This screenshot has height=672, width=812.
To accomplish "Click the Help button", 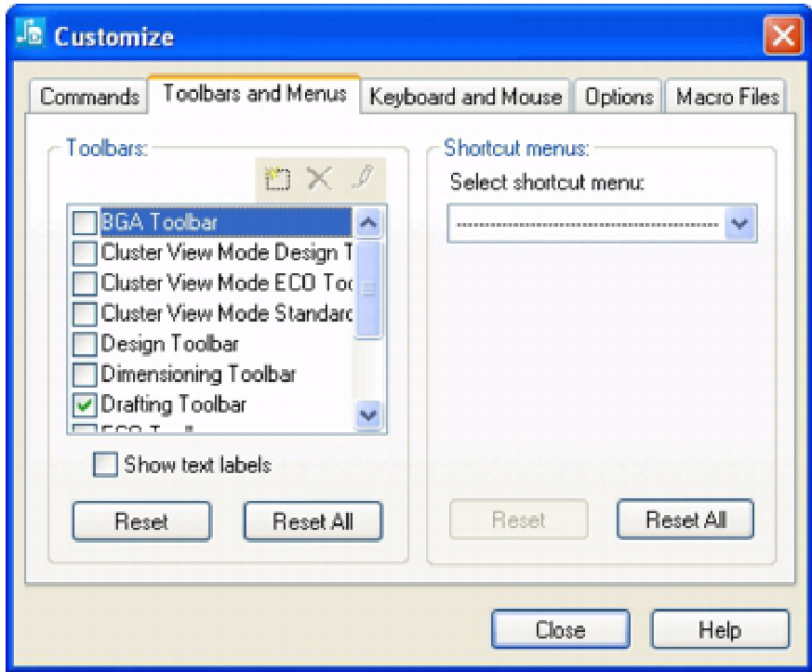I will [x=720, y=630].
